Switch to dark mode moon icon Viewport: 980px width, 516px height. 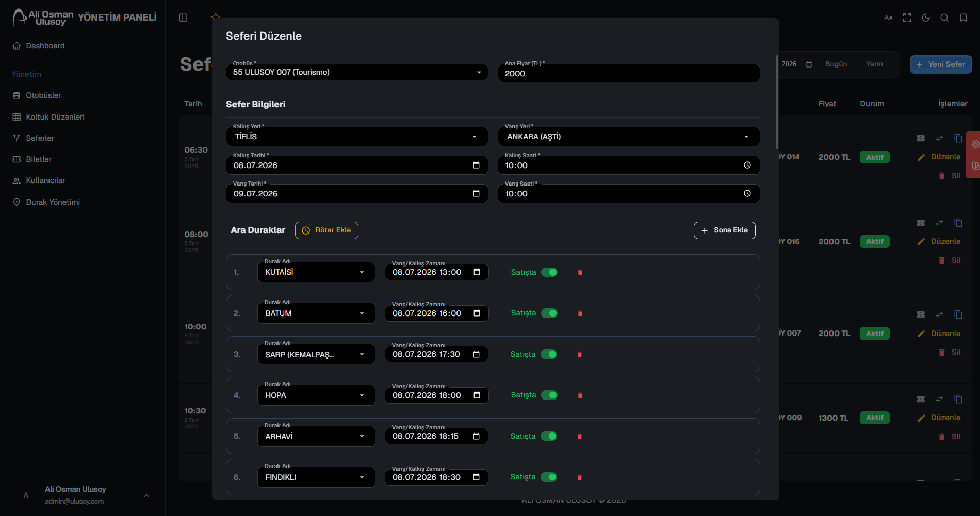(x=926, y=18)
